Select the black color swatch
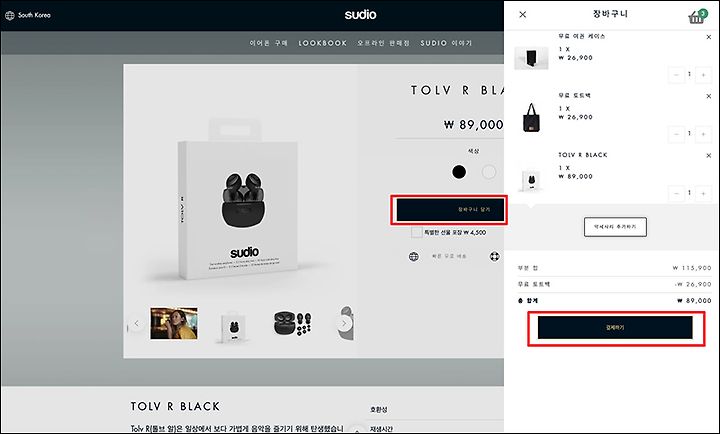The image size is (720, 434). pos(459,172)
